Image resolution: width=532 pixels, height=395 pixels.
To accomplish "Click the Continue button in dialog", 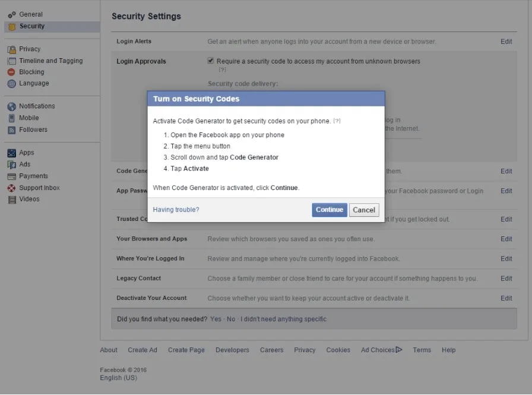I will [330, 210].
